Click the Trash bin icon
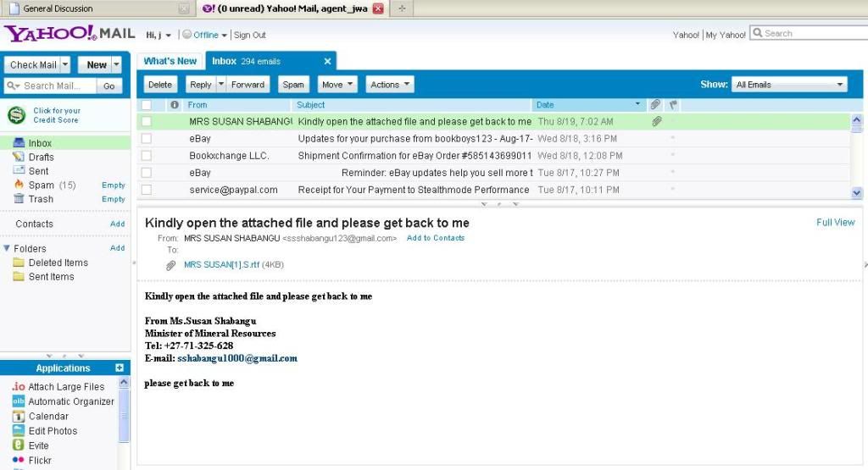 point(19,198)
